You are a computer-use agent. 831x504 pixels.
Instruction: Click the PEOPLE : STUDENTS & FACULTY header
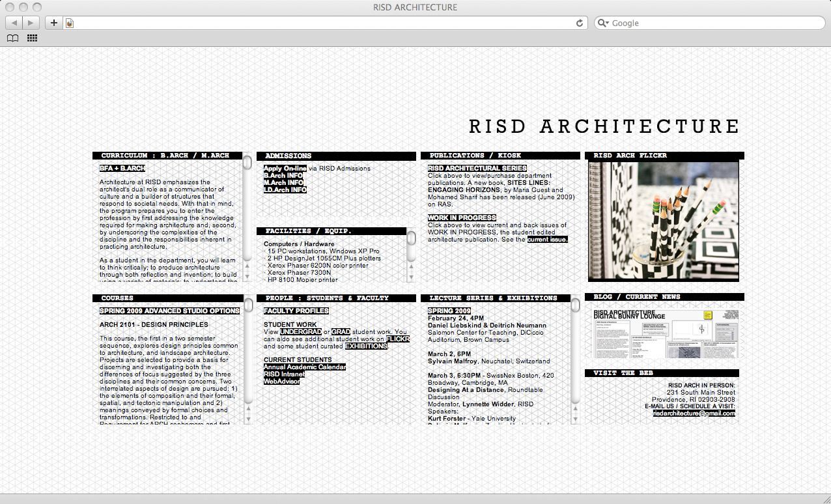click(x=336, y=298)
